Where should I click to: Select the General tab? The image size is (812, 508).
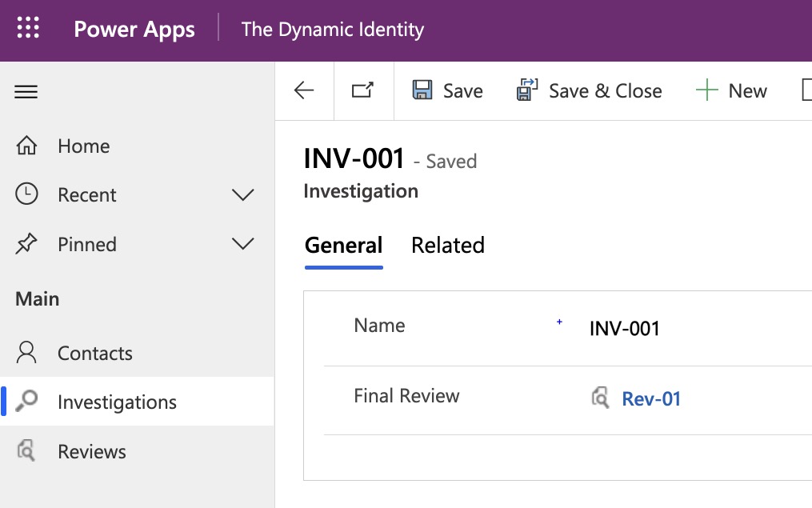pos(343,245)
